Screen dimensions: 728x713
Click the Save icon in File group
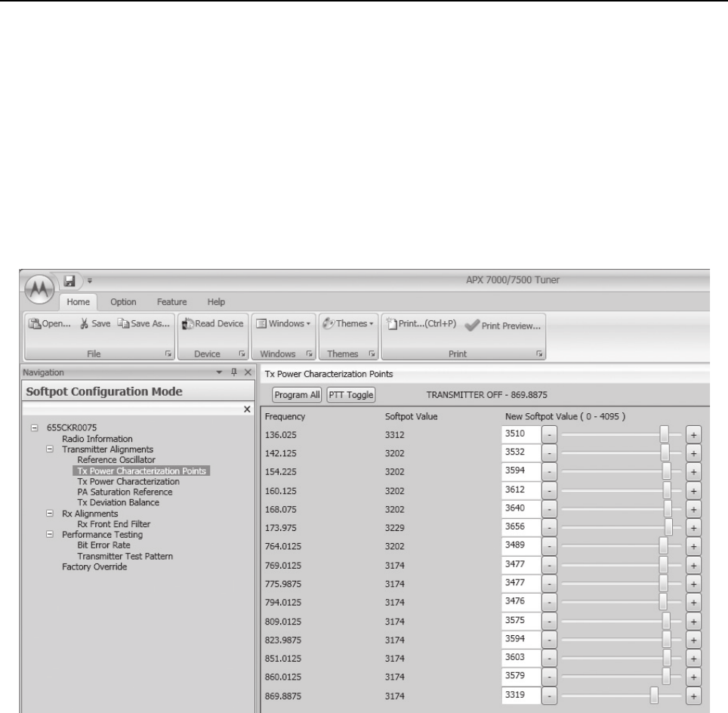click(x=84, y=324)
